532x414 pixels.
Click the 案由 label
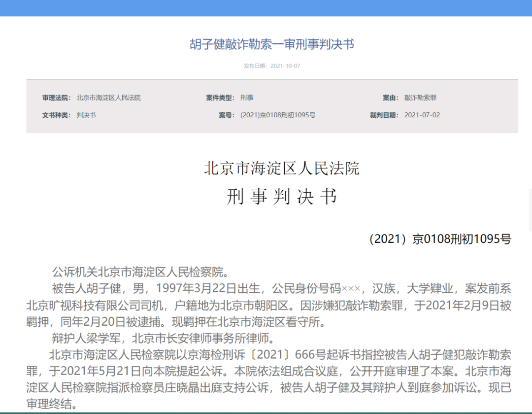(391, 98)
